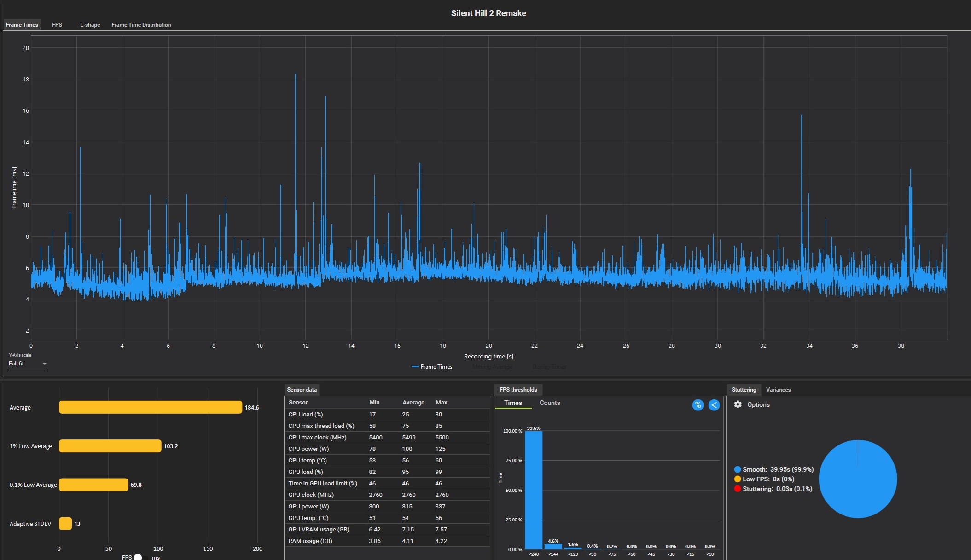Switch to the Times sub-tab
The height and width of the screenshot is (560, 971).
coord(513,403)
